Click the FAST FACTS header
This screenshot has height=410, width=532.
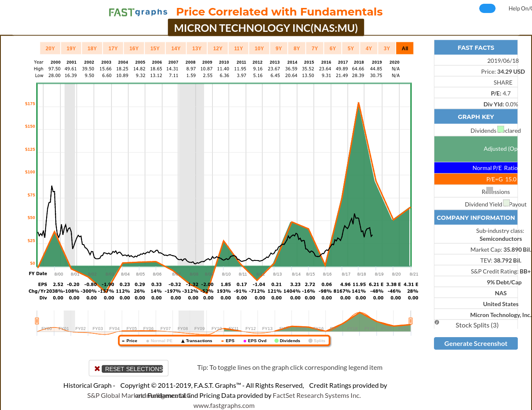click(476, 47)
